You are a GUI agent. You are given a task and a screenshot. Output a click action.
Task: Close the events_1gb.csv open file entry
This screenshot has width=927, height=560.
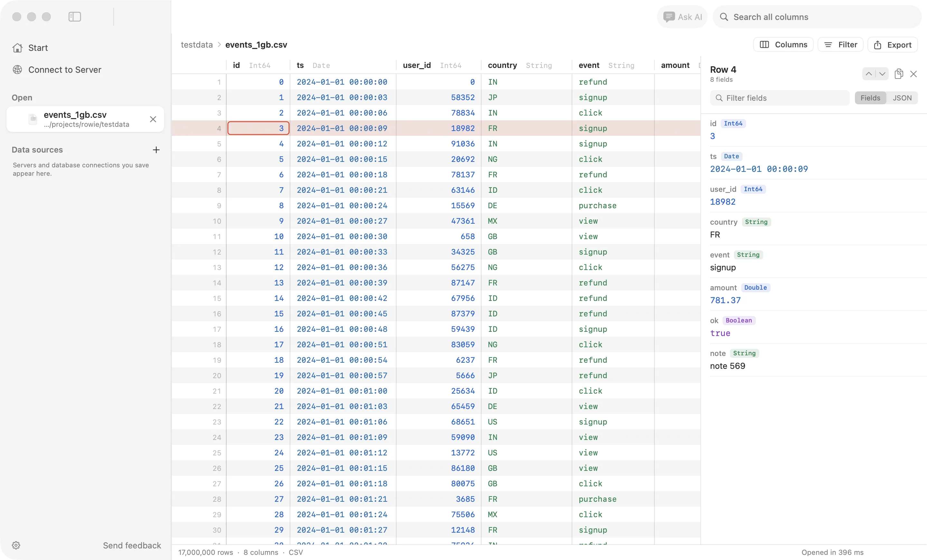(x=153, y=119)
